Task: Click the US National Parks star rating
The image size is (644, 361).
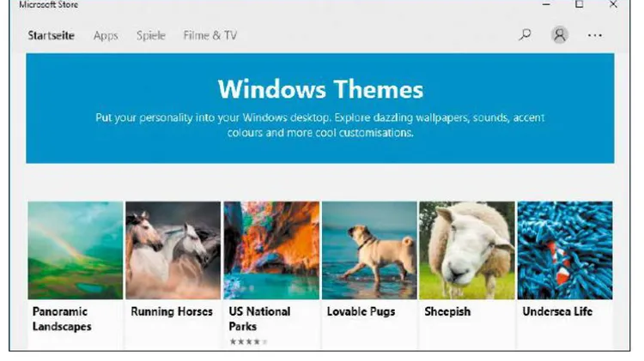Action: pos(248,341)
